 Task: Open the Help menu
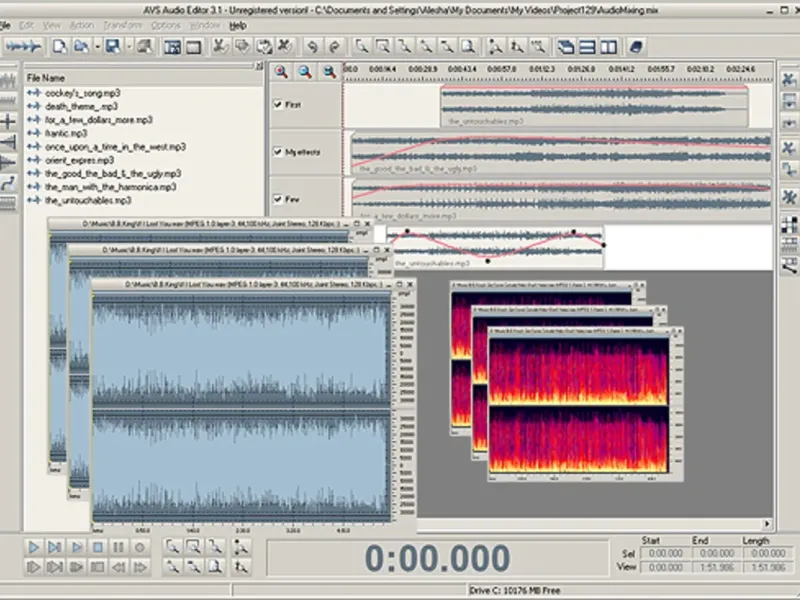tap(238, 25)
